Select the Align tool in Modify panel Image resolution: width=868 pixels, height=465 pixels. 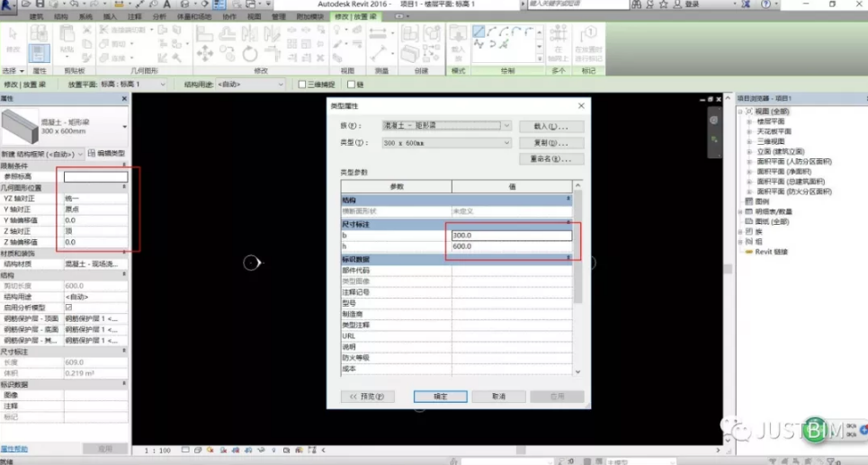204,34
